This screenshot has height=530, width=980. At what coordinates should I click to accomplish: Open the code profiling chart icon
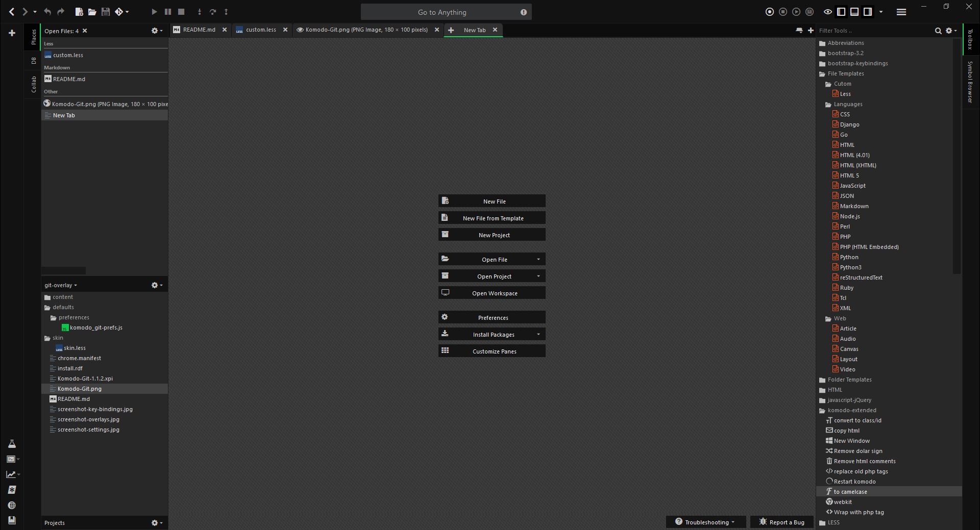[x=11, y=474]
